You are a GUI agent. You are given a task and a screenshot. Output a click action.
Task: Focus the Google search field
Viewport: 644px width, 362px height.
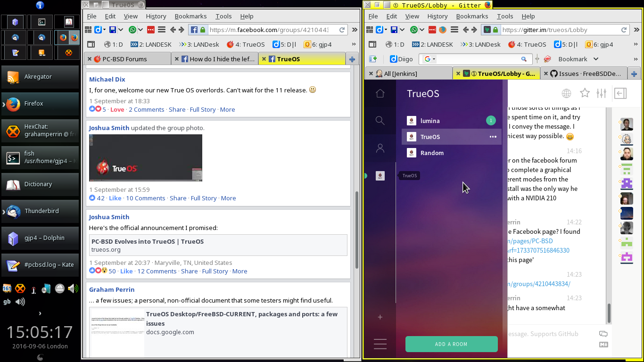[x=478, y=59]
